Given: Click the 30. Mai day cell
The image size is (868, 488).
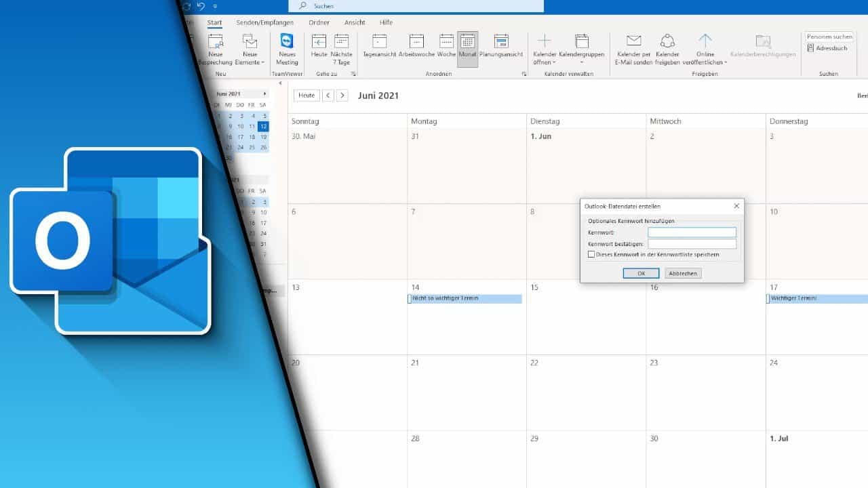Looking at the screenshot, I should coord(347,166).
